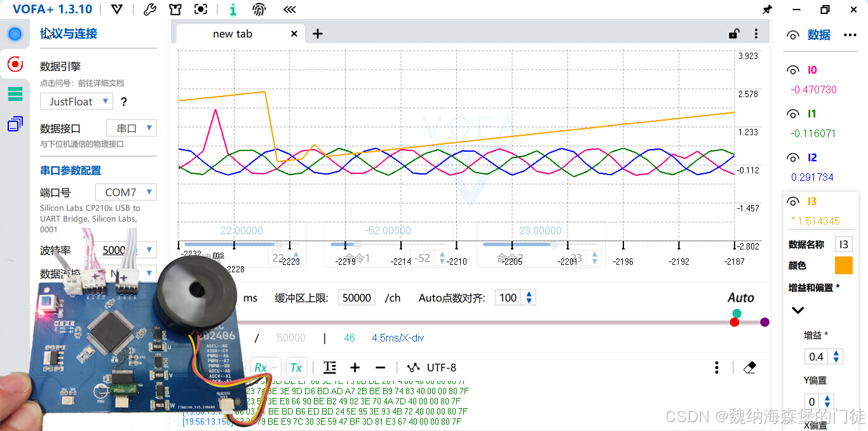Screen dimensions: 868x431
Task: Click the I1 value -0.116071
Action: [813, 134]
